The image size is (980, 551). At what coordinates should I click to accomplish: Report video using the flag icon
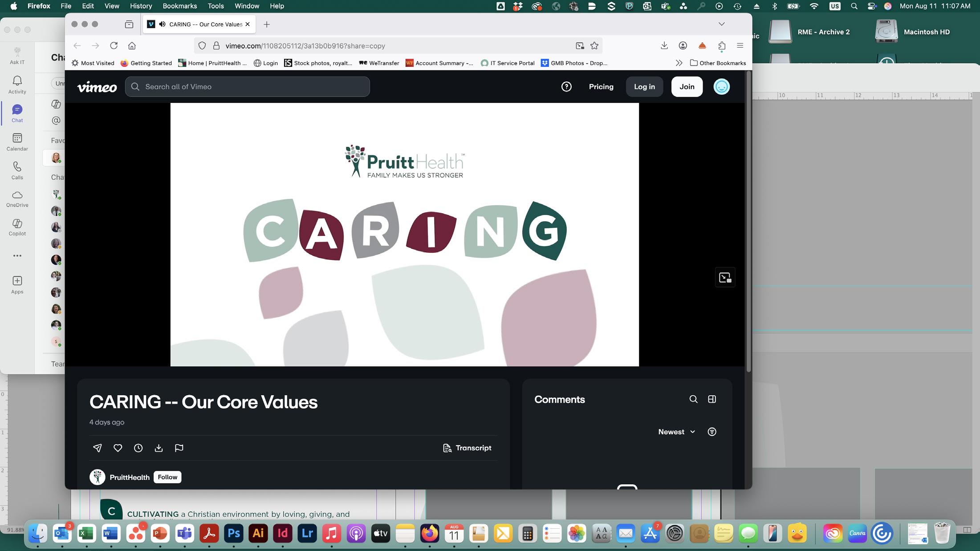point(179,448)
